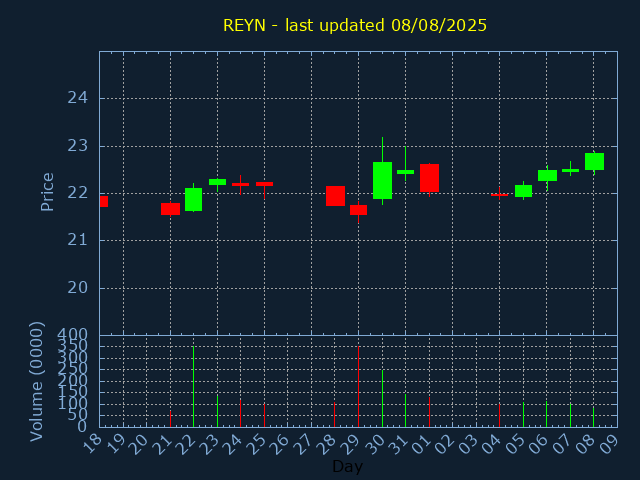This screenshot has width=640, height=480.
Task: Click the green candlestick for day 22
Action: (193, 199)
